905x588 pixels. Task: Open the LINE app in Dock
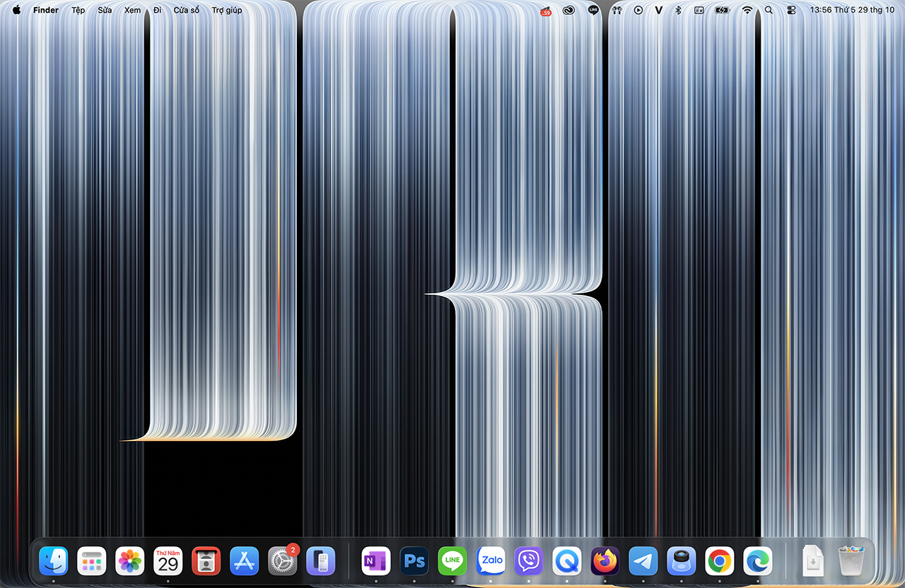(x=452, y=561)
